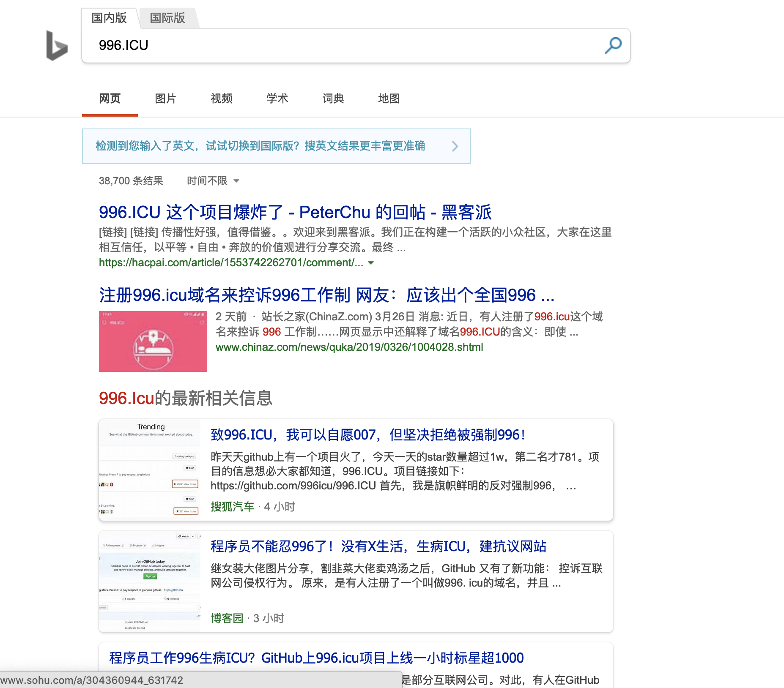
Task: Open news 程序员工作996生病ICU？GitHub上996.icu项目
Action: (x=316, y=658)
